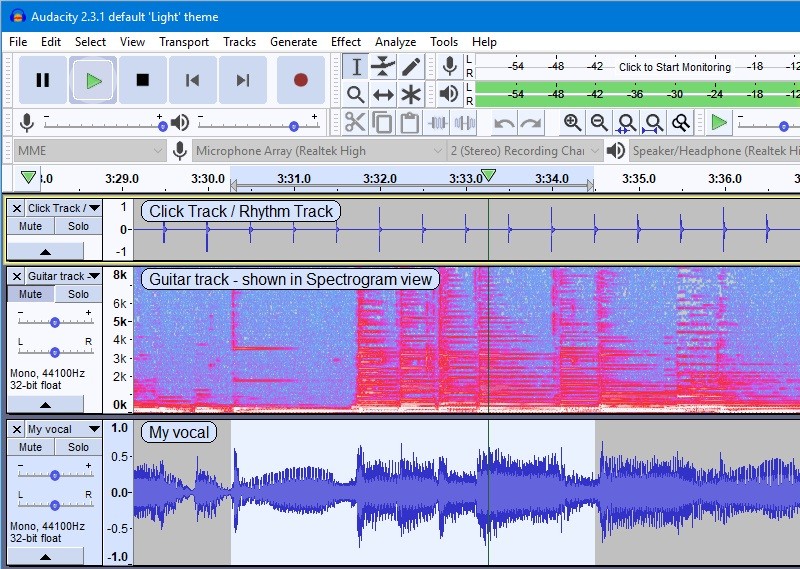Image resolution: width=800 pixels, height=569 pixels.
Task: Collapse the Guitar track with its arrow
Action: [x=45, y=405]
